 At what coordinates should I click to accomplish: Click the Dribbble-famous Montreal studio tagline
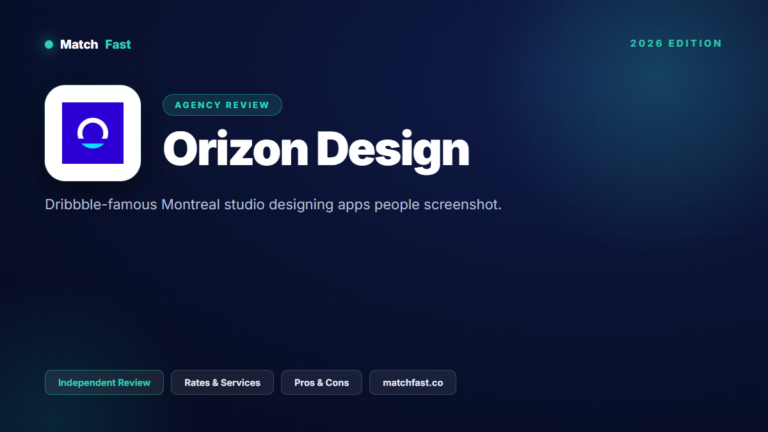tap(273, 205)
